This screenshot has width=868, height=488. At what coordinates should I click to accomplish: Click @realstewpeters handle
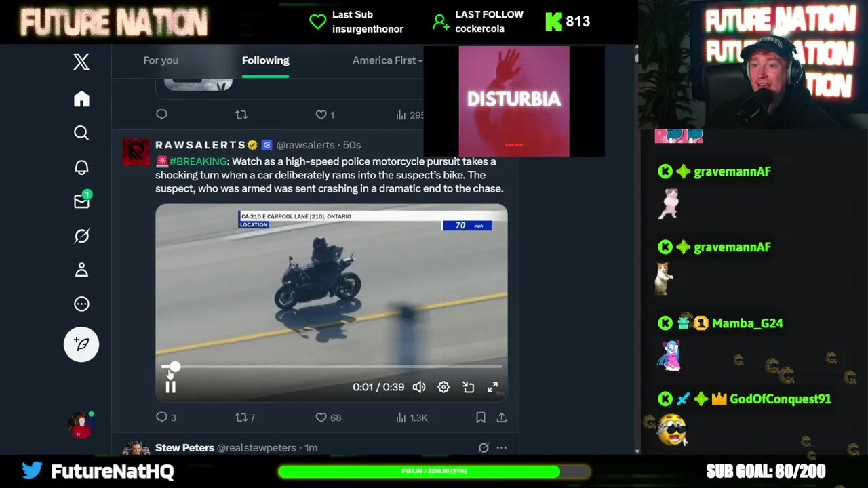coord(256,448)
